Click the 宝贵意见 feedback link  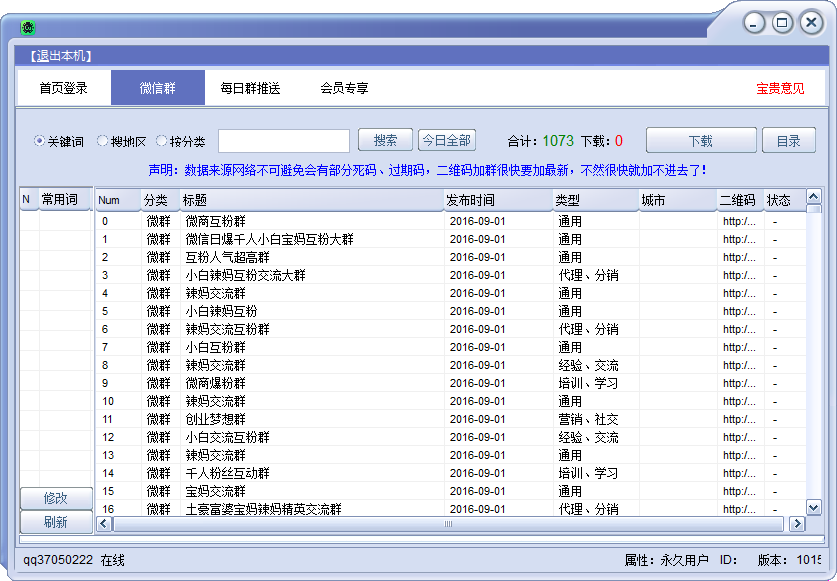(x=780, y=88)
